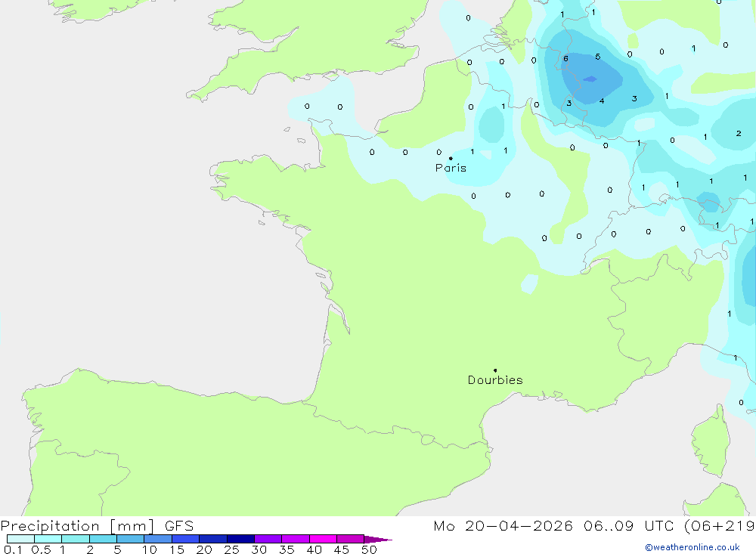Pick the 20–25 mm legend swatch
The width and height of the screenshot is (756, 554).
click(213, 539)
